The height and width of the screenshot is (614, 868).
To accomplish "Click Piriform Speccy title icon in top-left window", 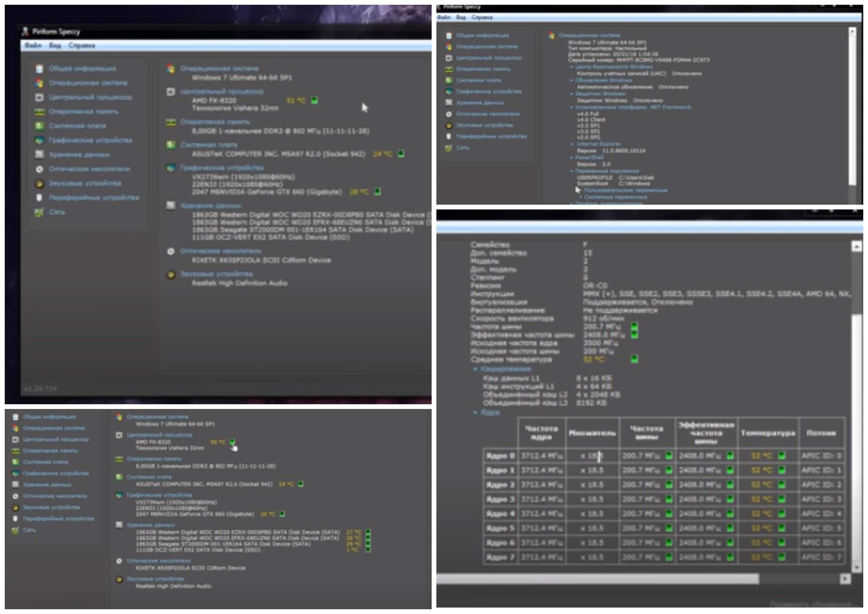I will click(x=25, y=31).
